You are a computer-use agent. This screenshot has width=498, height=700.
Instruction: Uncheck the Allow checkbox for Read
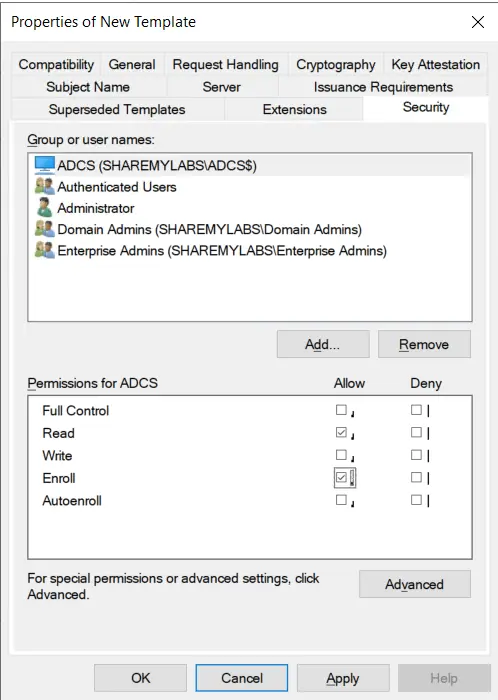(341, 432)
